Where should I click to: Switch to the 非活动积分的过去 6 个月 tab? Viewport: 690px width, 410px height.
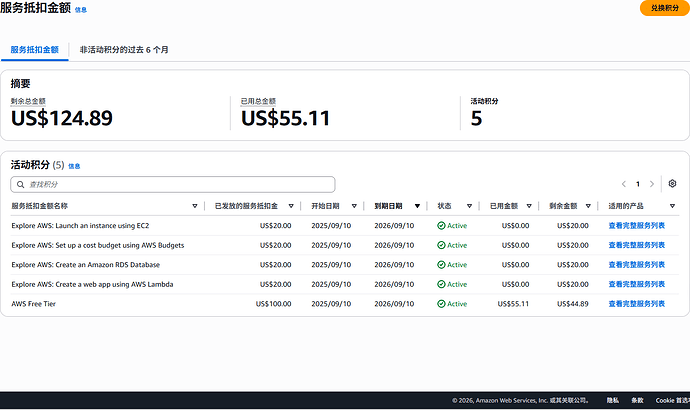tap(124, 50)
